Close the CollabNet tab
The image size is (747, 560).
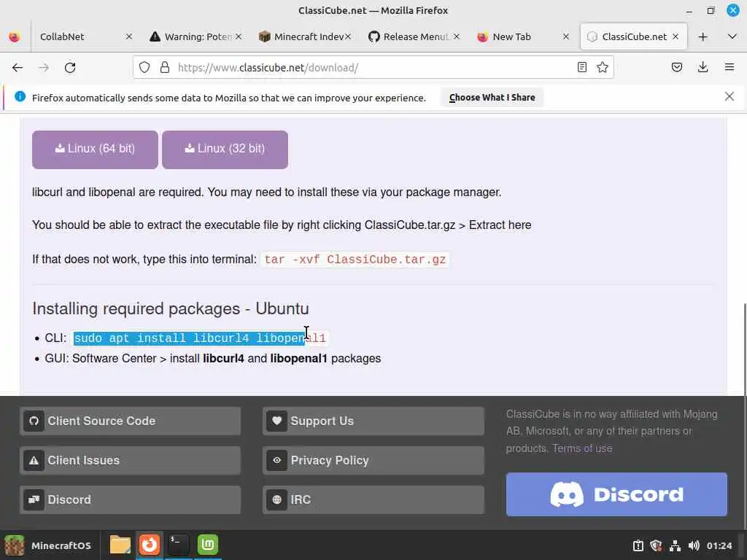pos(129,36)
